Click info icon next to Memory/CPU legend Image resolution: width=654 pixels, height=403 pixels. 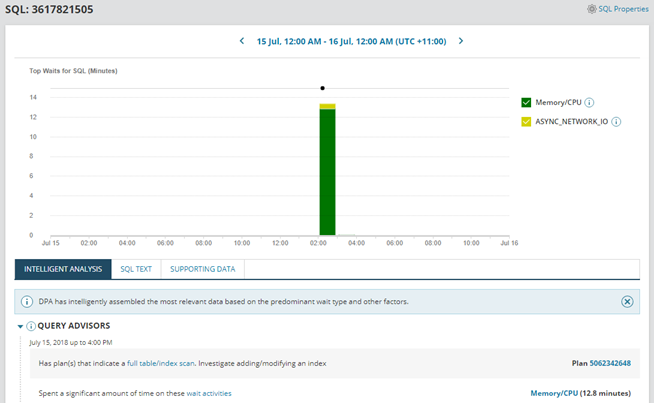click(590, 103)
